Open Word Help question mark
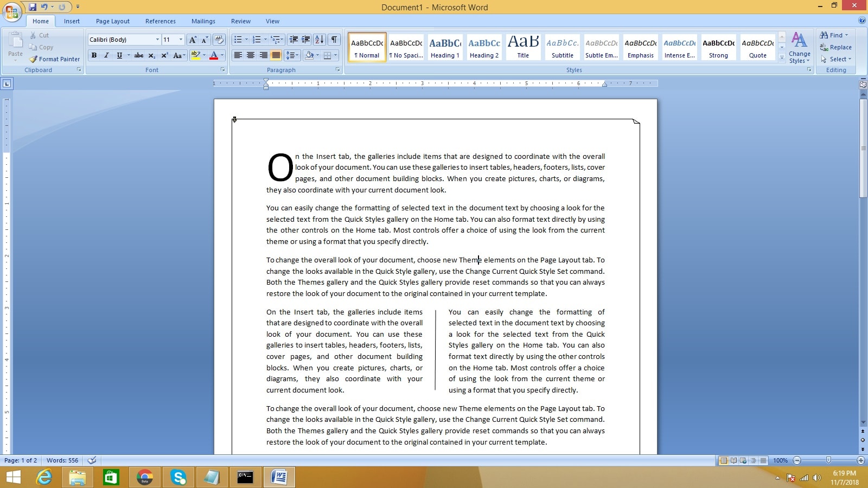The image size is (868, 488). point(862,21)
